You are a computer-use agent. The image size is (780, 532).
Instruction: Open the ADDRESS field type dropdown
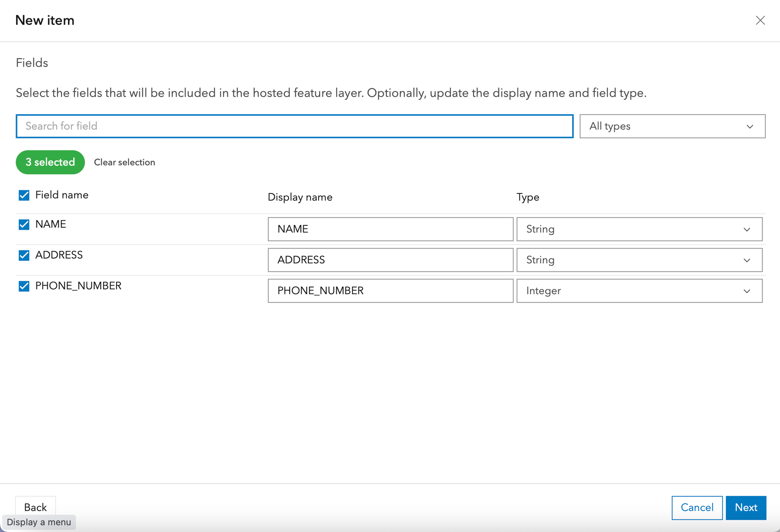639,260
